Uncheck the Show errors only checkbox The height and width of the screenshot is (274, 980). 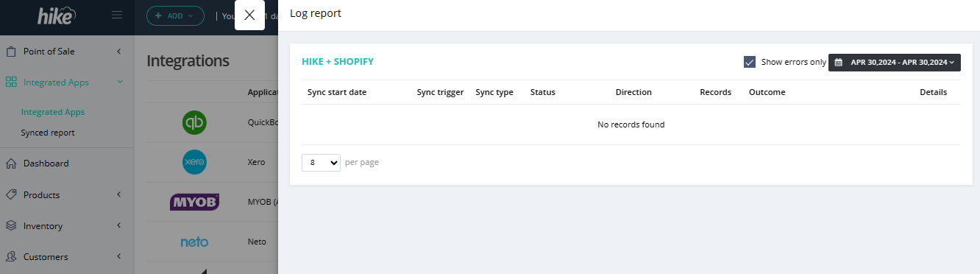(x=750, y=63)
